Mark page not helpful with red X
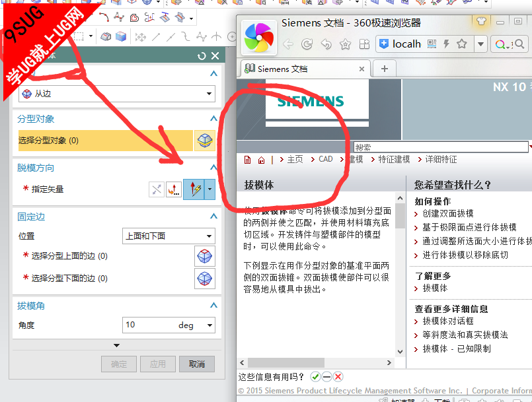This screenshot has height=402, width=532. click(x=338, y=376)
